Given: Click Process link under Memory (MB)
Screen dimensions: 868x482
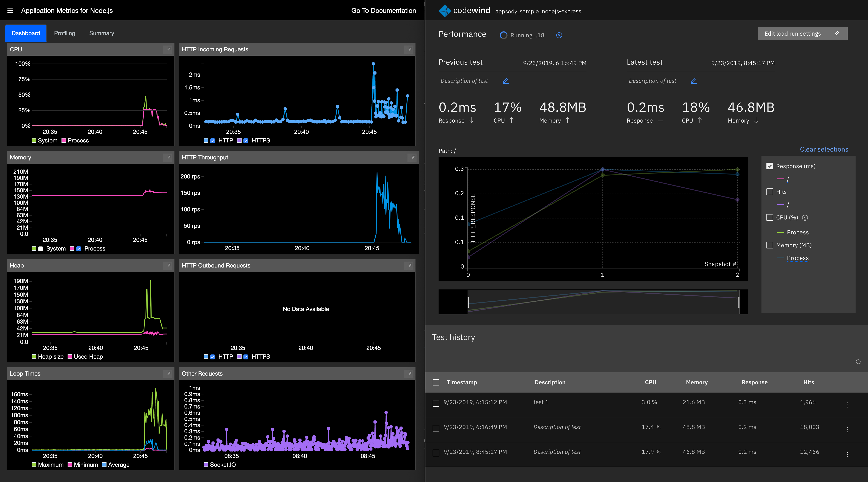Looking at the screenshot, I should tap(798, 258).
